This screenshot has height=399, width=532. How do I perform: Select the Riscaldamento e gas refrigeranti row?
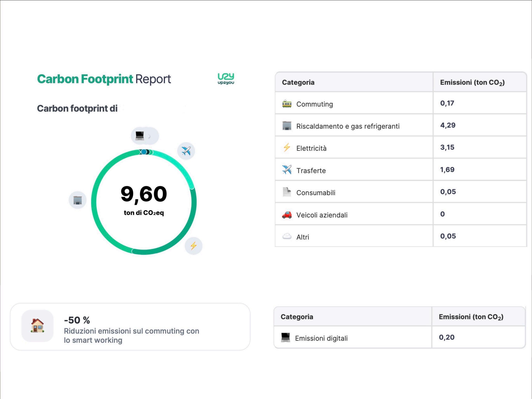348,126
